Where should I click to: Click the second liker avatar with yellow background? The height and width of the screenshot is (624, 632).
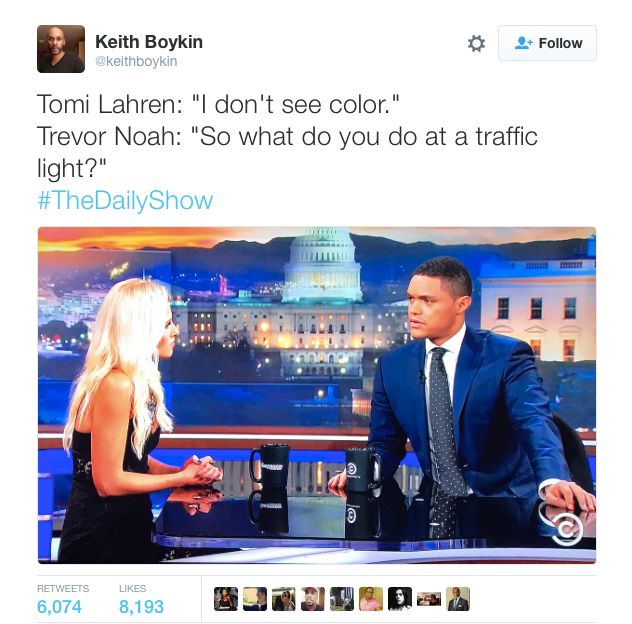tap(255, 599)
